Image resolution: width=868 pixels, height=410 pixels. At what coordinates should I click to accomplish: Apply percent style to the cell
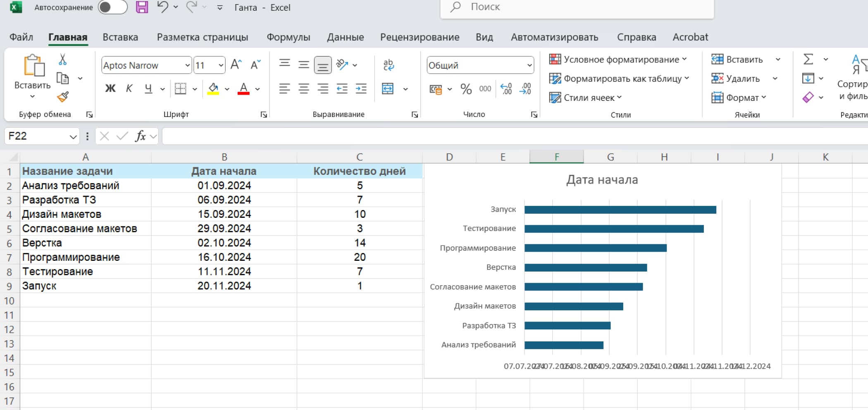[466, 89]
